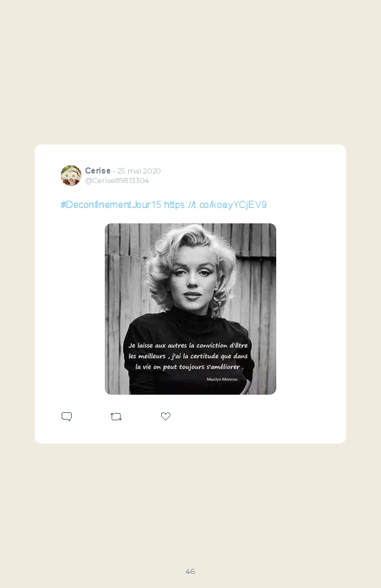Screen dimensions: 381x588
Task: Follow the https://t.co/koayYCjEV9 link
Action: (215, 205)
